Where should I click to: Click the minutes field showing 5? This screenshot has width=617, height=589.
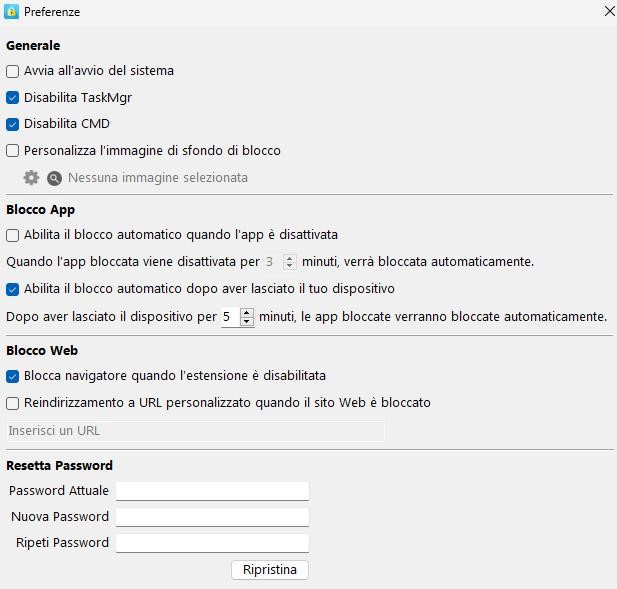(x=229, y=317)
